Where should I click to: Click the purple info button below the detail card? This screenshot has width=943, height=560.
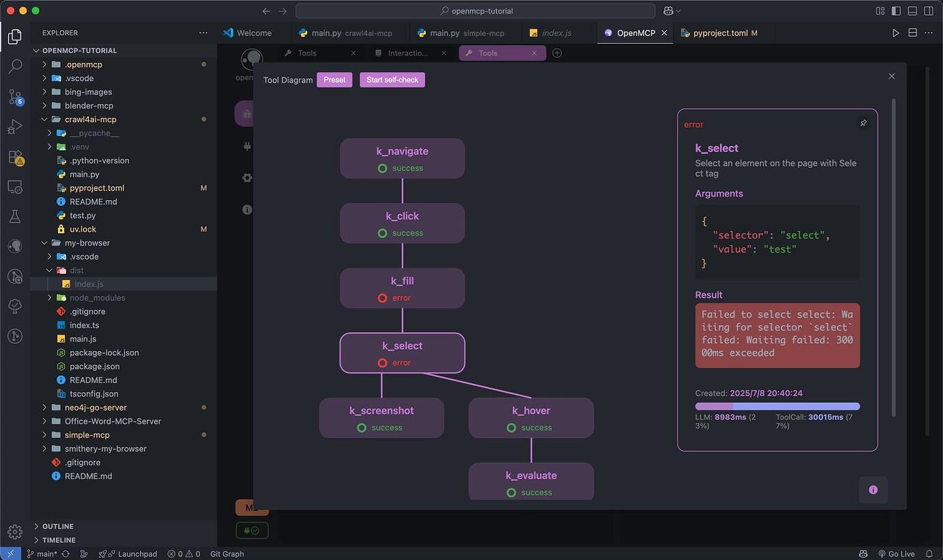tap(873, 490)
